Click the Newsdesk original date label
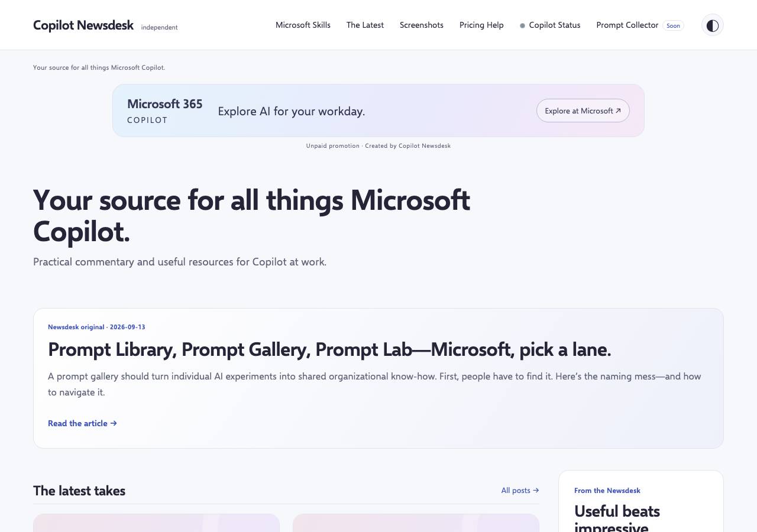 coord(96,327)
